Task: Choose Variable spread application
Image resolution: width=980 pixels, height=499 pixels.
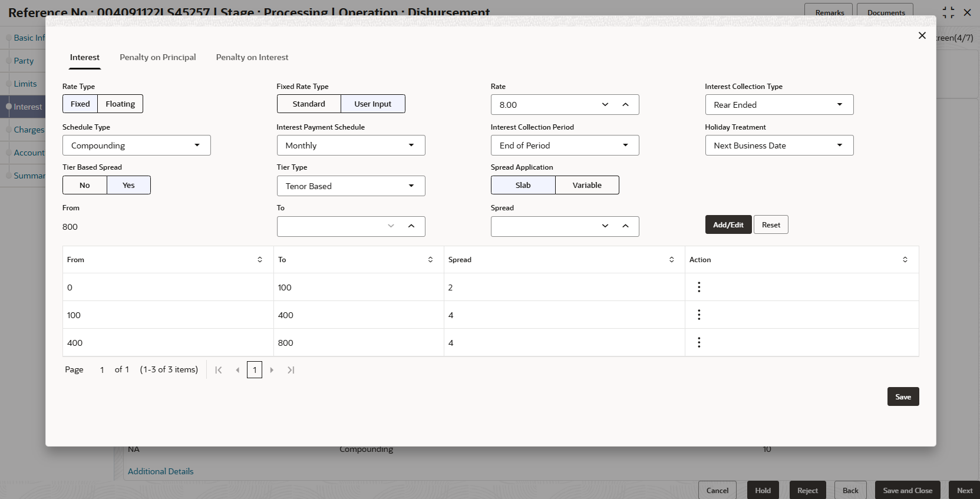Action: click(x=587, y=185)
